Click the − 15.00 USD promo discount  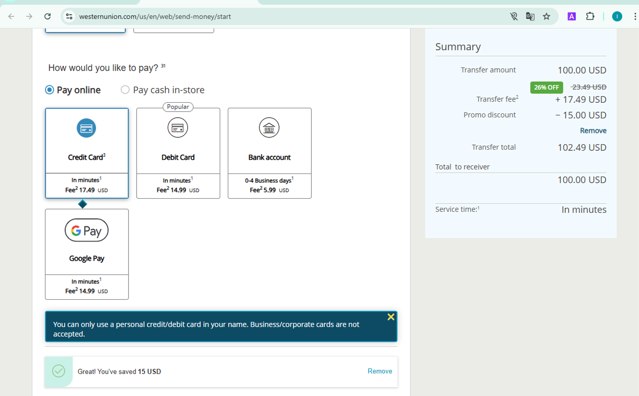pyautogui.click(x=581, y=115)
